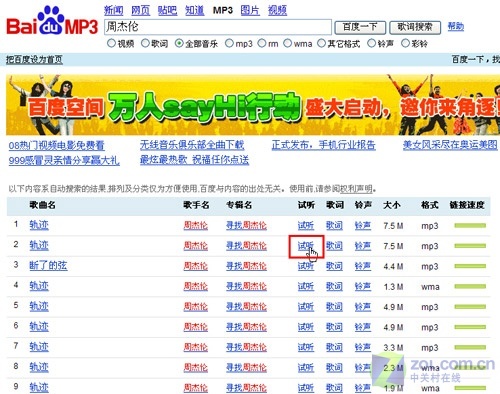Choose the mp3 format radio button
The image size is (500, 394).
pos(229,43)
